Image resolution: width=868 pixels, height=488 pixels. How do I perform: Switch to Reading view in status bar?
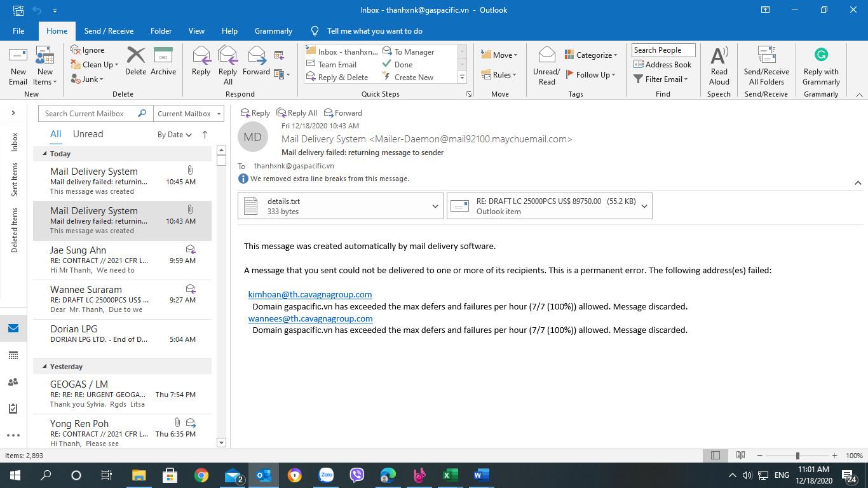click(x=740, y=456)
